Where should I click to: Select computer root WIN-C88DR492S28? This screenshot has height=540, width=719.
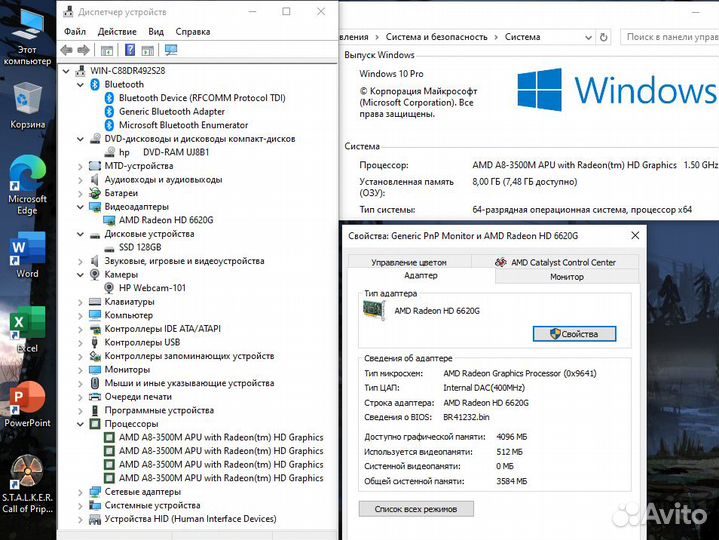[x=127, y=71]
